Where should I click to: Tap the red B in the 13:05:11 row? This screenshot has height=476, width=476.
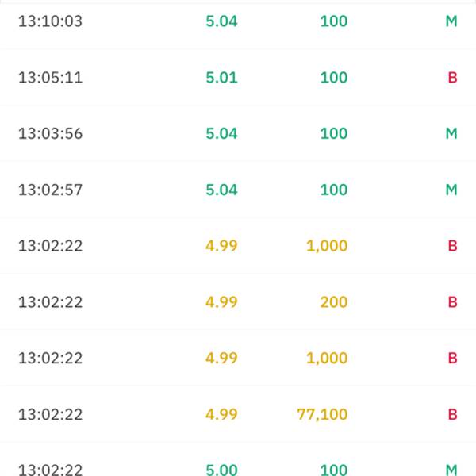(453, 78)
